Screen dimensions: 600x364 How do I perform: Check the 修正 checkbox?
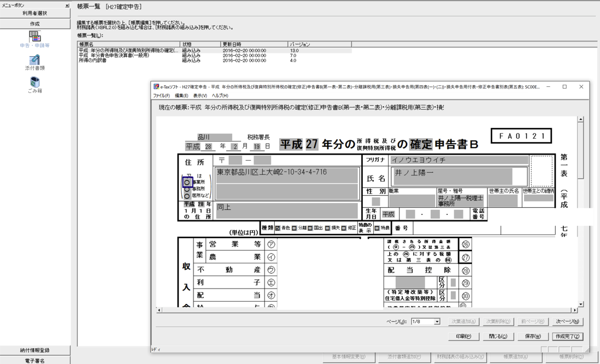click(x=344, y=228)
